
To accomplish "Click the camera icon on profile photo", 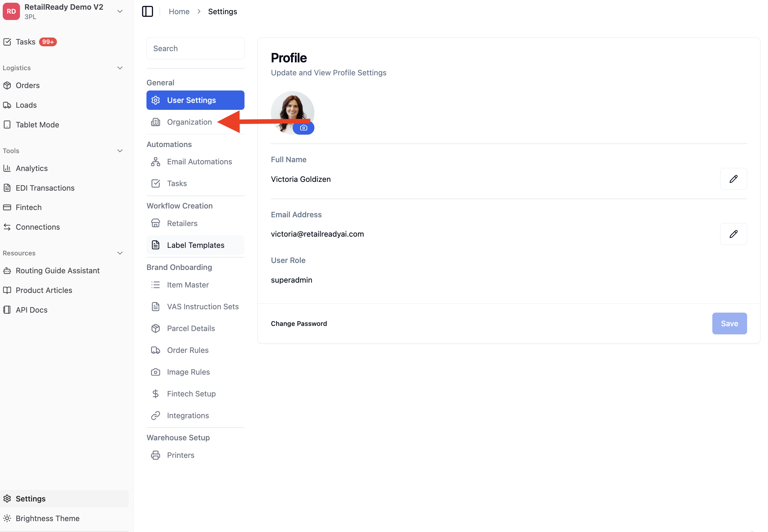I will click(303, 128).
